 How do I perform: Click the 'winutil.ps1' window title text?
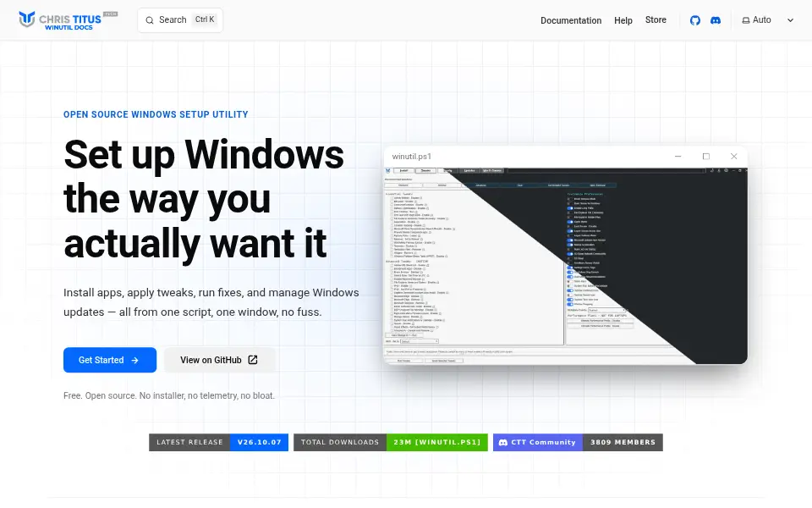[x=412, y=156]
